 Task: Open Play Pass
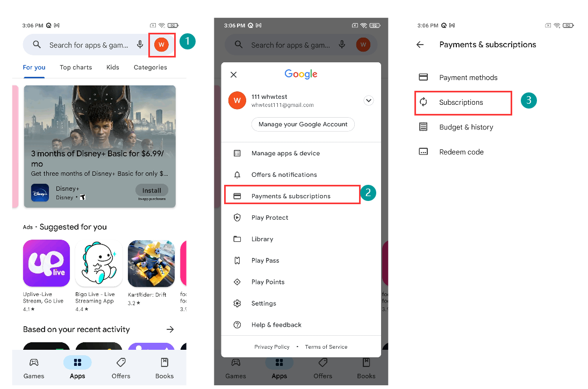point(301,261)
